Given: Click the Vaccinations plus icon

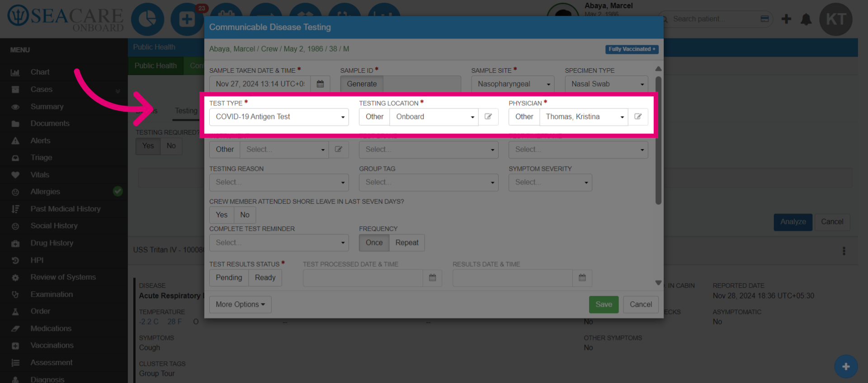Looking at the screenshot, I should 15,346.
